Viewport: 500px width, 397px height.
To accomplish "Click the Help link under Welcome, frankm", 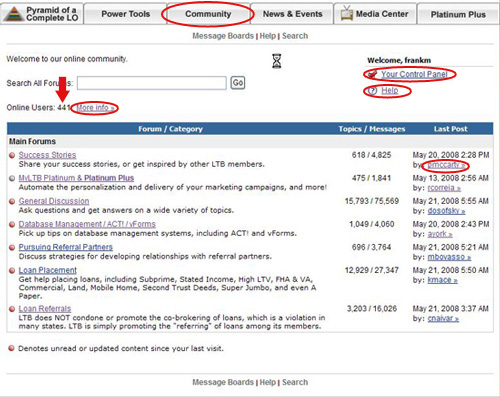I will [389, 90].
